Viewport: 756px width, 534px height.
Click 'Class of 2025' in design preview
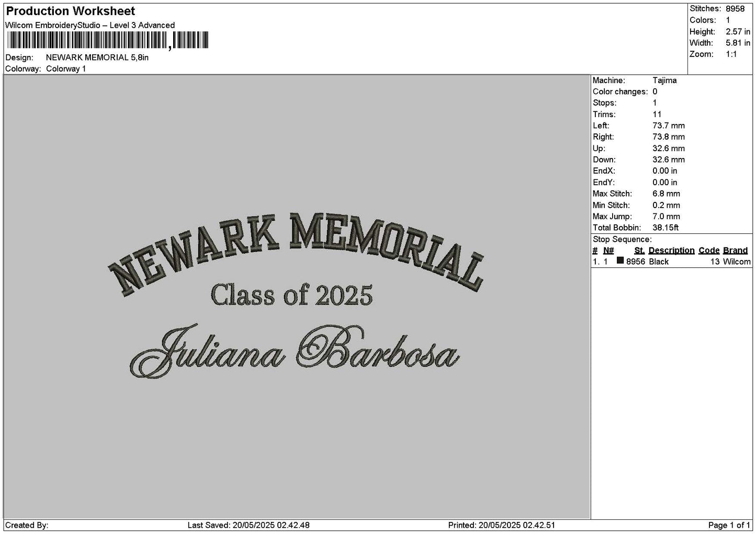coord(291,296)
